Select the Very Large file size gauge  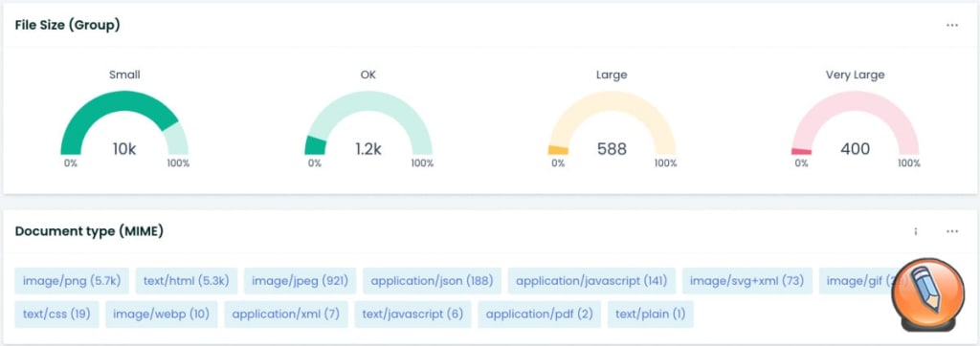tap(855, 123)
